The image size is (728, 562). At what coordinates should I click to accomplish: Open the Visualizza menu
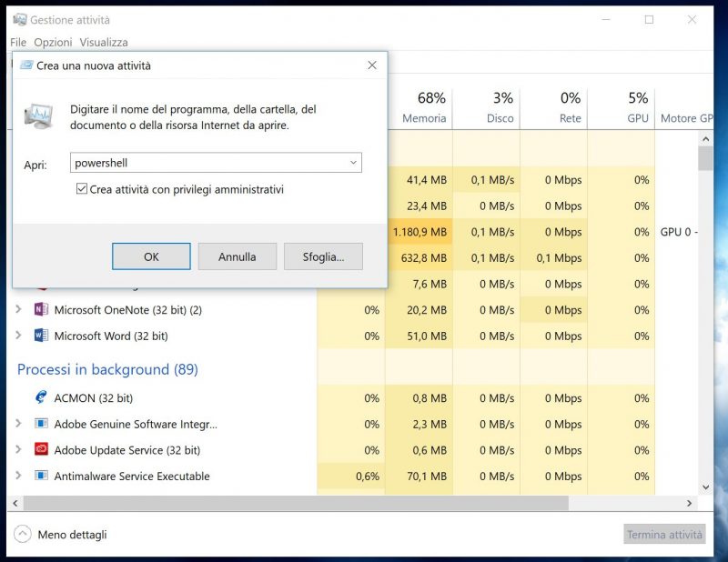pyautogui.click(x=103, y=42)
